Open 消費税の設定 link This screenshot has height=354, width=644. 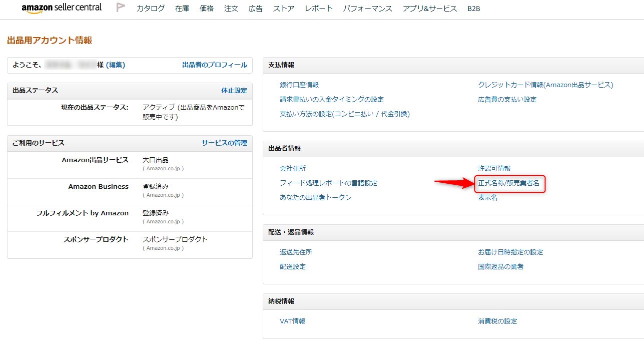point(497,321)
